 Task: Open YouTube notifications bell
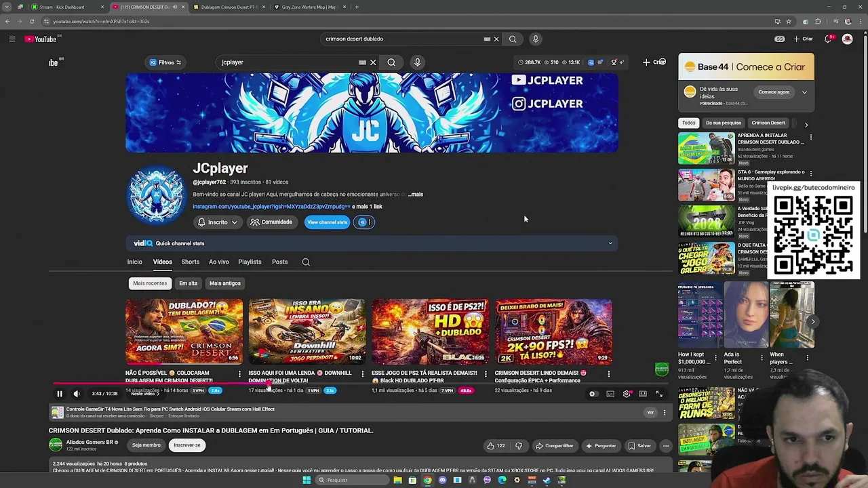tap(828, 39)
